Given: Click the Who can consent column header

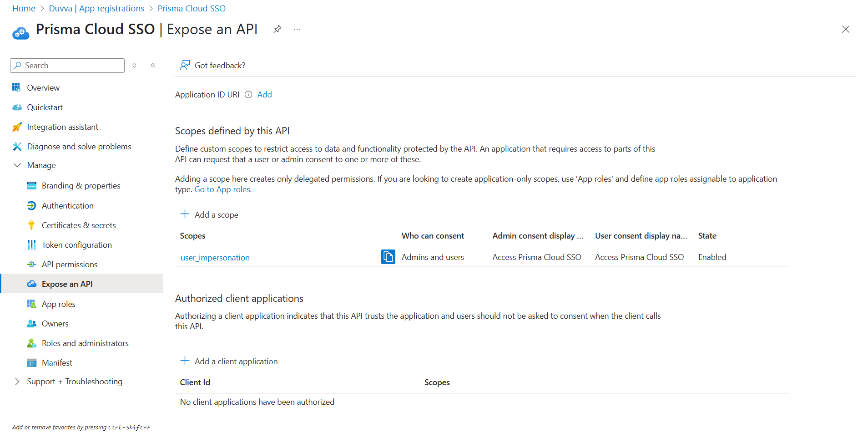Looking at the screenshot, I should 433,236.
